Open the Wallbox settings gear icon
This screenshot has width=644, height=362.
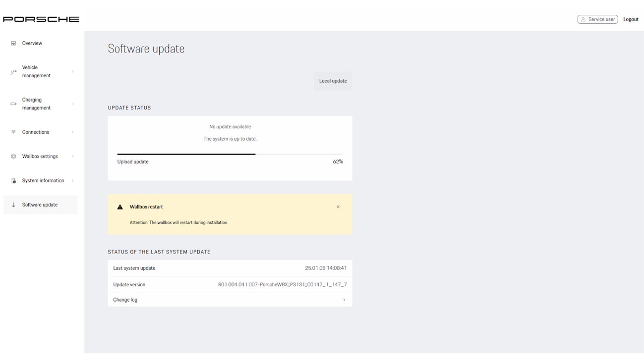coord(13,156)
